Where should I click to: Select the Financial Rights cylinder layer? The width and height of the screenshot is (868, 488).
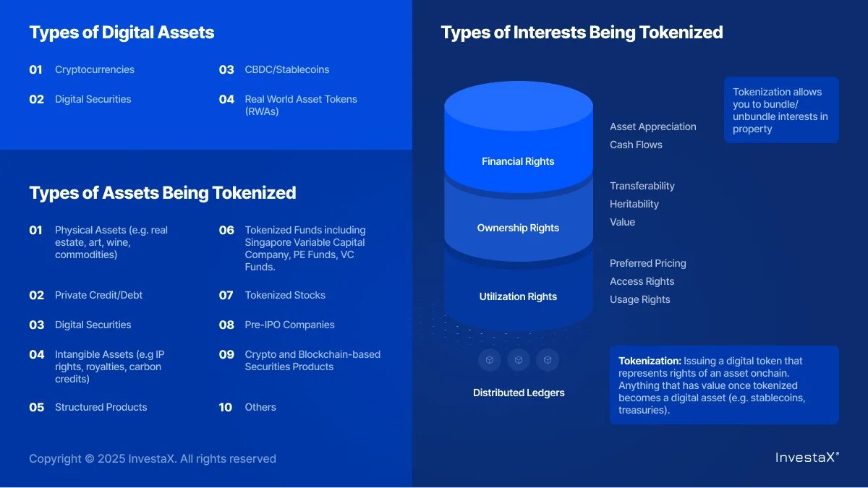point(518,161)
